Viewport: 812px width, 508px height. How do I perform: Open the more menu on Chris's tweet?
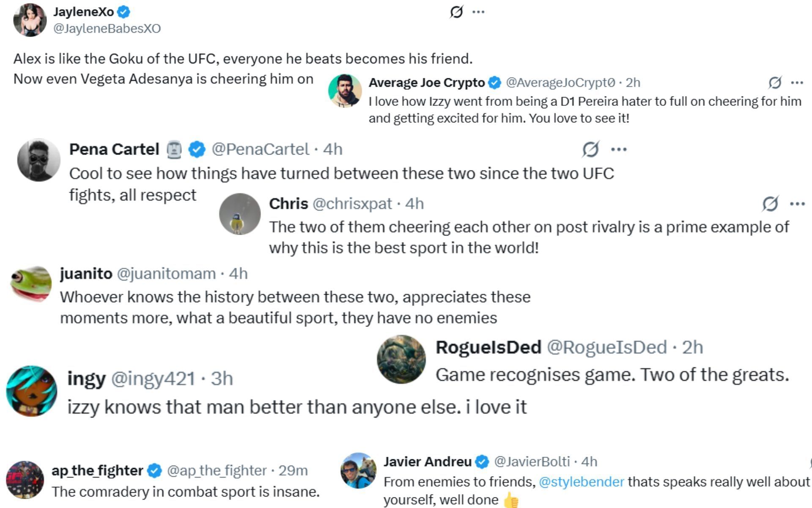click(x=797, y=204)
